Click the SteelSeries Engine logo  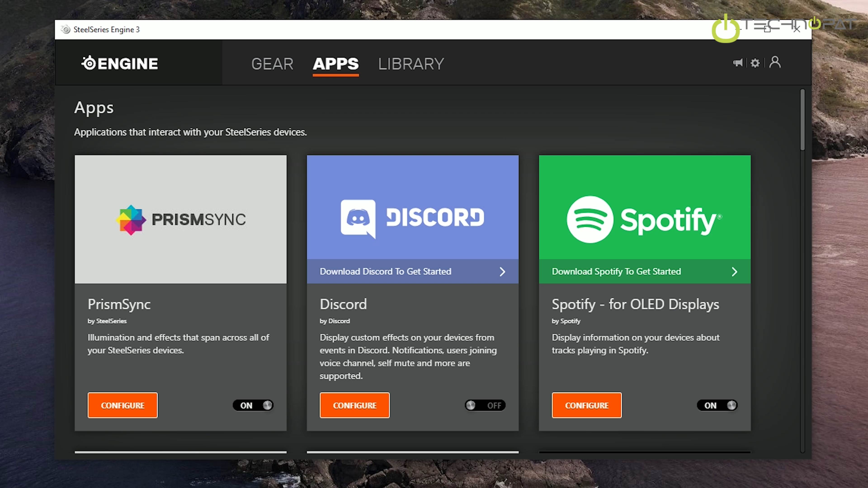(120, 63)
